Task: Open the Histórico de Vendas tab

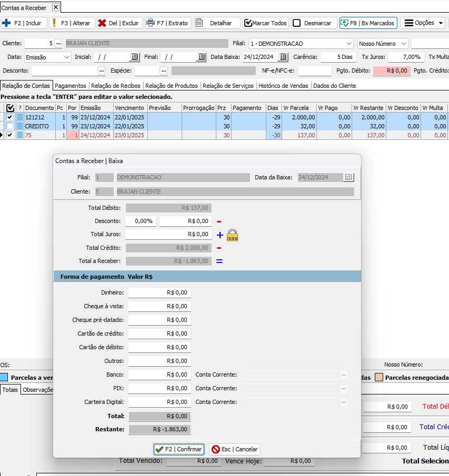Action: point(284,86)
